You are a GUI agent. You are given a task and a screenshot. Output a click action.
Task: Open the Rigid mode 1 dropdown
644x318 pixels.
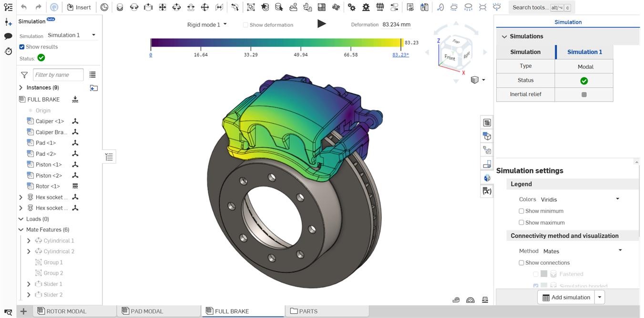(207, 24)
